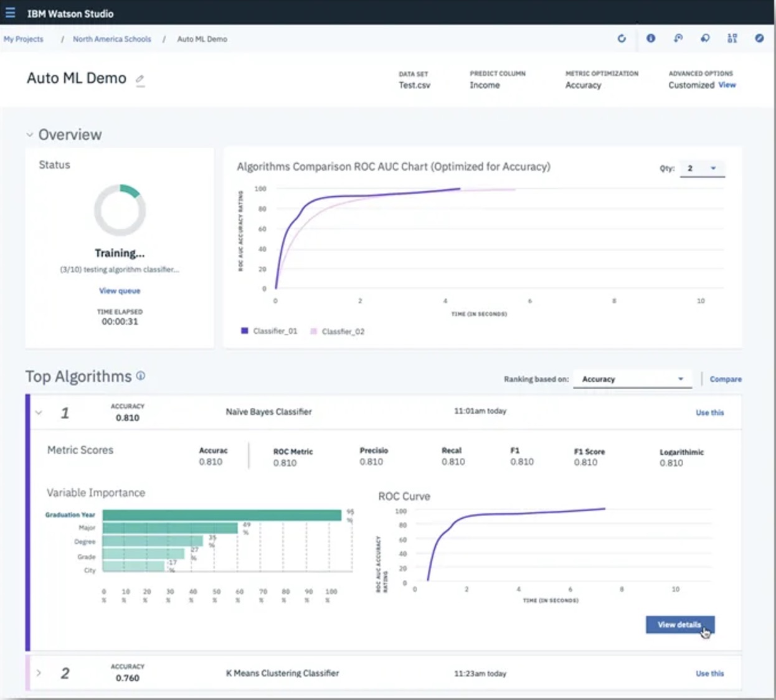Image resolution: width=776 pixels, height=700 pixels.
Task: Click the Test.csv data set value
Action: [x=415, y=85]
